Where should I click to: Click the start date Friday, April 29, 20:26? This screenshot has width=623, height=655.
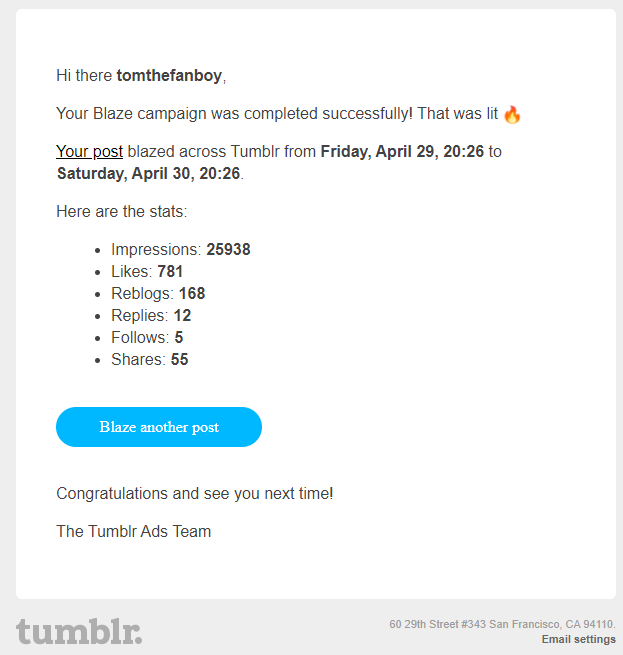coord(402,152)
